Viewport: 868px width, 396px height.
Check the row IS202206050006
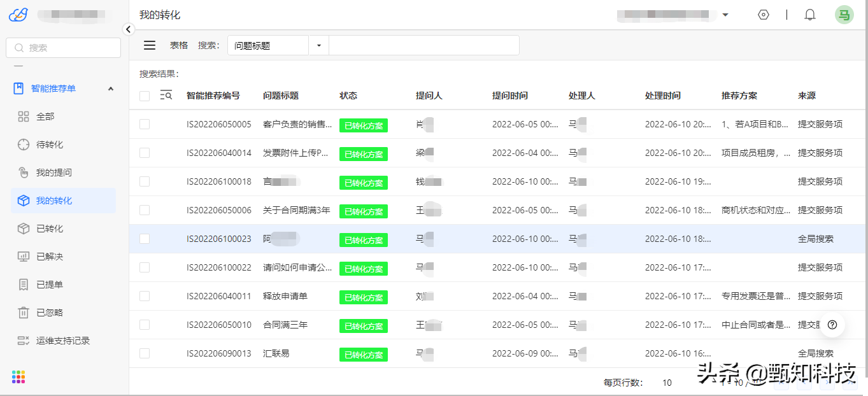(x=145, y=210)
